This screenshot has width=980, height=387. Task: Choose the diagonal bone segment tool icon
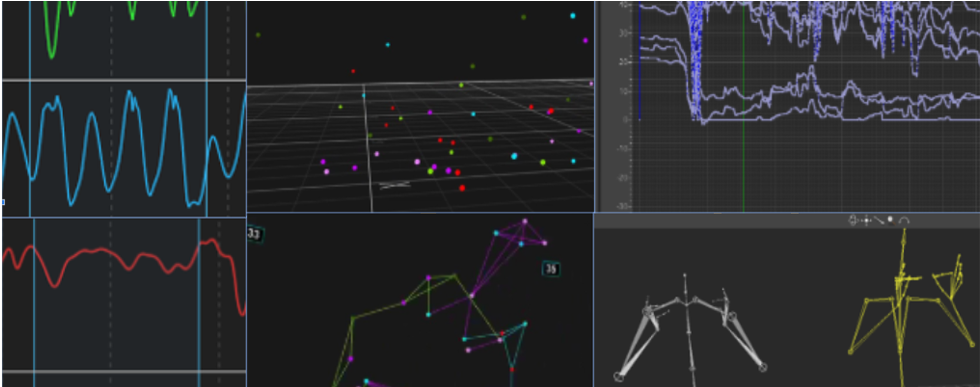[x=879, y=220]
